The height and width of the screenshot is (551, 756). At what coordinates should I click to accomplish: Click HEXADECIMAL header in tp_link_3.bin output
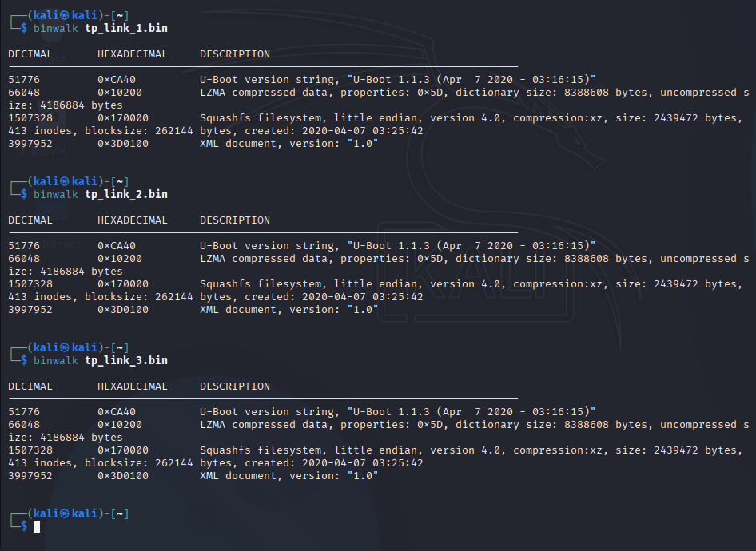[132, 386]
